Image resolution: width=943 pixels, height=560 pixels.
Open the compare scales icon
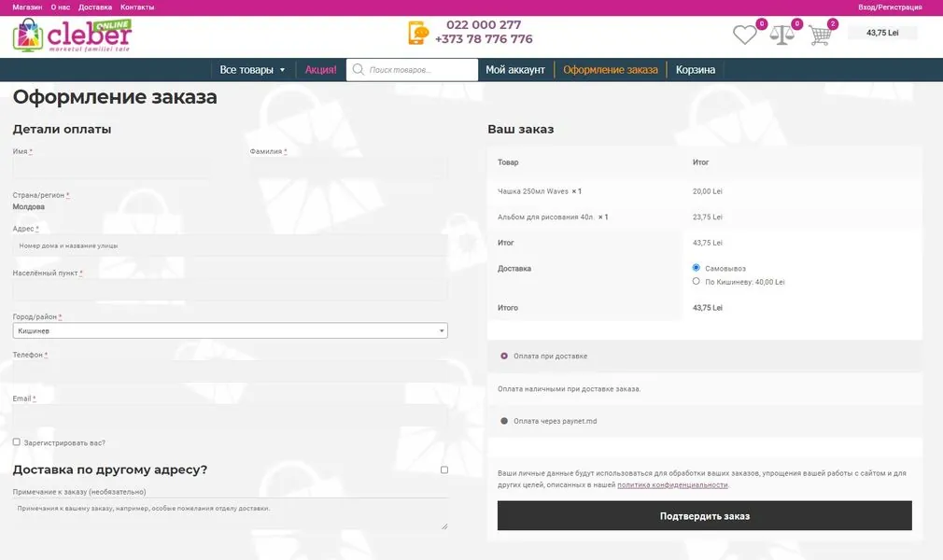tap(781, 35)
